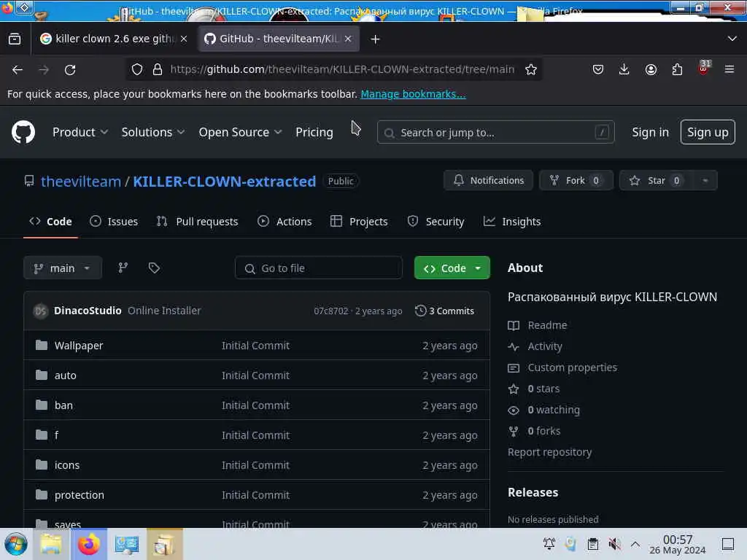Click the GitHub octocat logo
The height and width of the screenshot is (560, 747).
point(23,132)
